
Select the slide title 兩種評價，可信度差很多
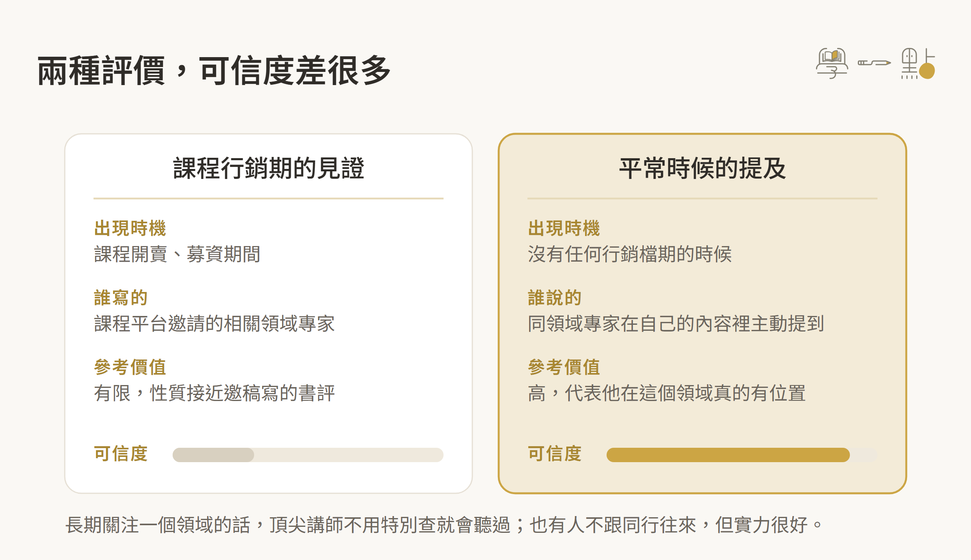coord(214,71)
